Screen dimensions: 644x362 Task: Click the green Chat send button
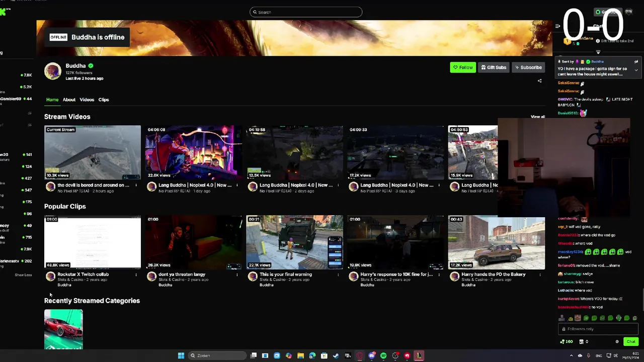pos(631,342)
